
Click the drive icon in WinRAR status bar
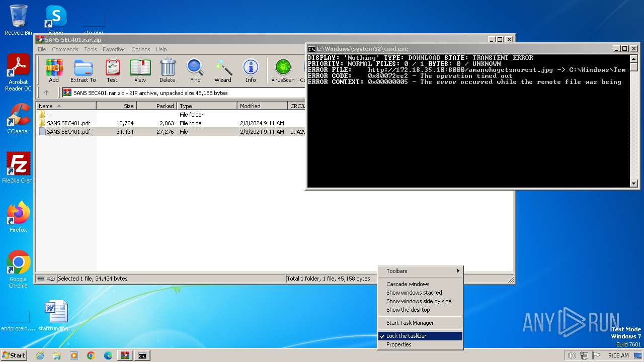[x=42, y=279]
